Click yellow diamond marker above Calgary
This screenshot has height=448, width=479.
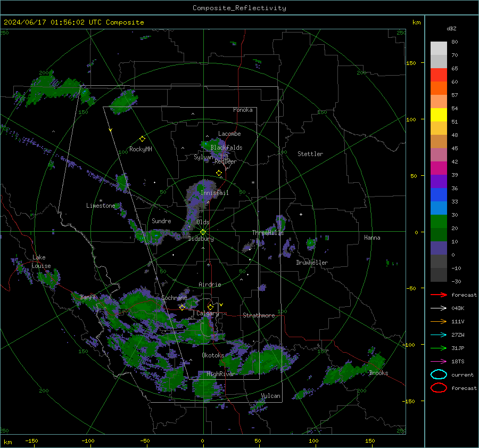[x=210, y=307]
